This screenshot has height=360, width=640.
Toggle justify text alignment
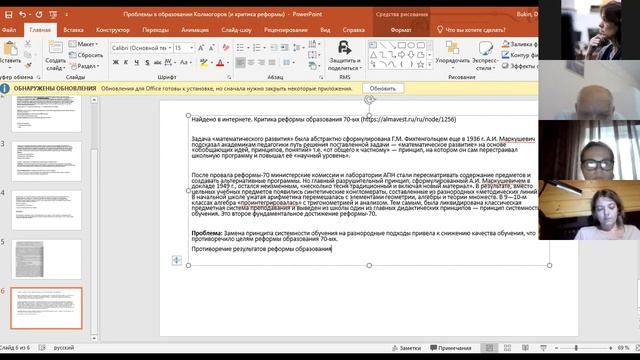click(x=272, y=62)
